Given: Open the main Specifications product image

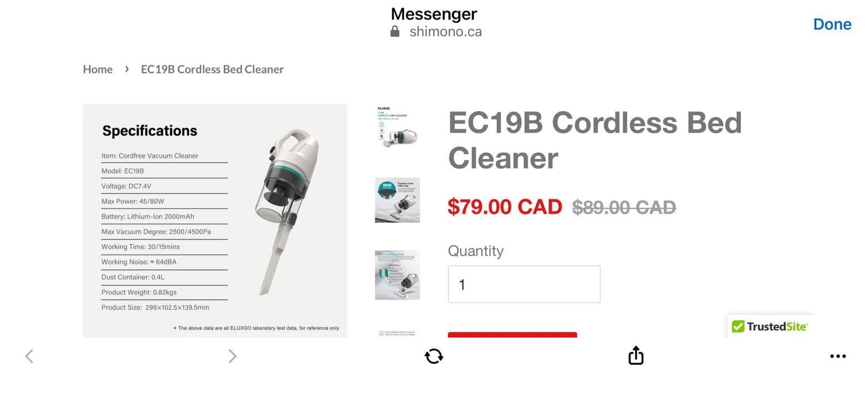Looking at the screenshot, I should [x=215, y=221].
